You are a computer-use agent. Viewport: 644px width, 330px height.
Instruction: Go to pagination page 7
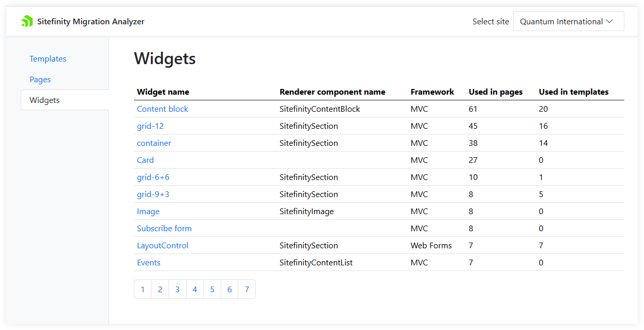tap(247, 289)
